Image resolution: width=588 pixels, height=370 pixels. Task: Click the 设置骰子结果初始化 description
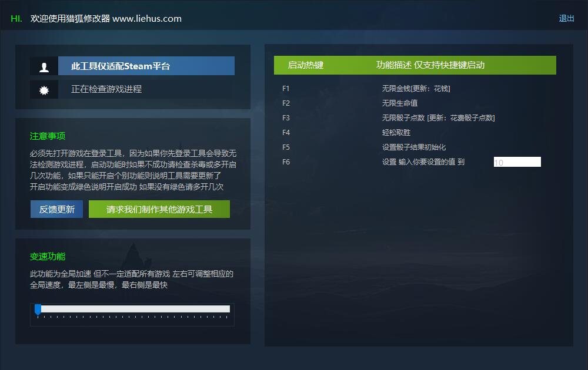(413, 147)
